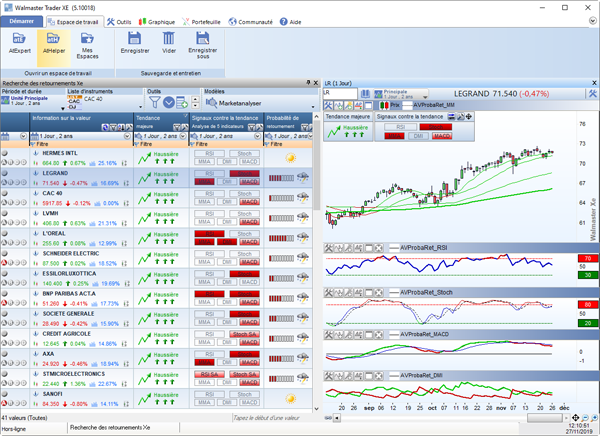Select the SCHNEIDER ELECTRIC row
This screenshot has width=600, height=436.
pyautogui.click(x=156, y=258)
